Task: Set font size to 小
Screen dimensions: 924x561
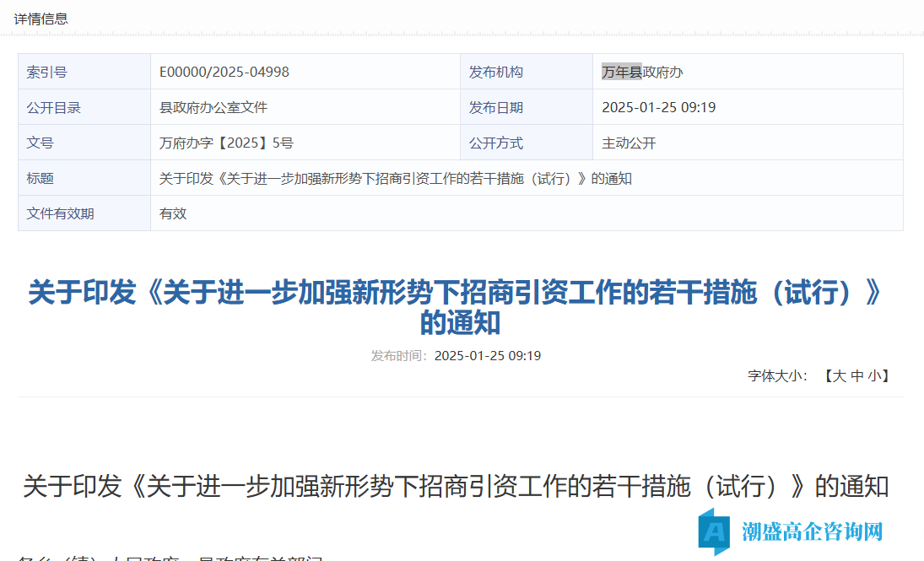Action: tap(873, 376)
